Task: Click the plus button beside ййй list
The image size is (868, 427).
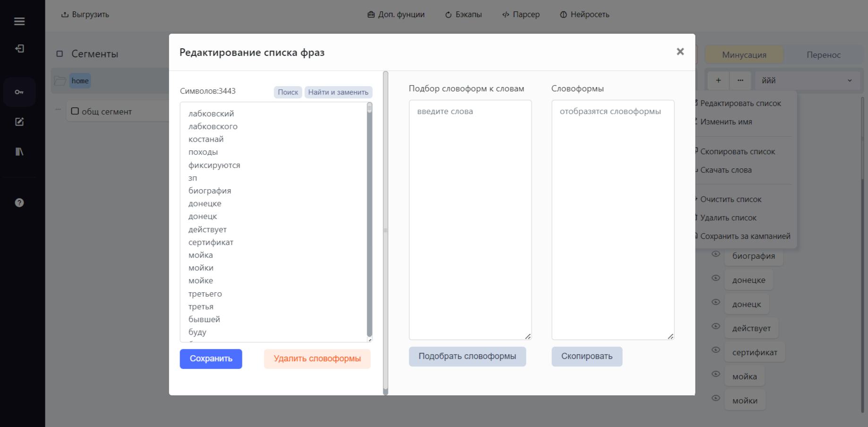Action: pyautogui.click(x=718, y=80)
